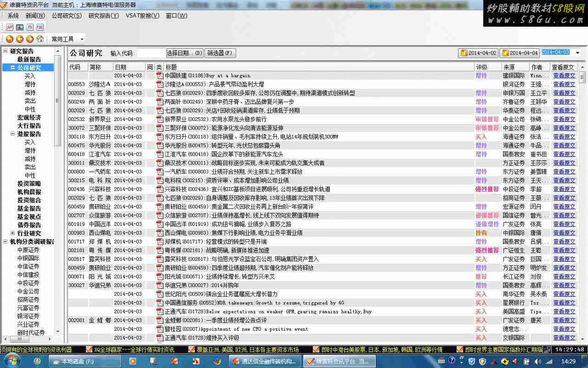Image resolution: width=588 pixels, height=368 pixels.
Task: Collapse the 公司研究 tree node
Action: click(x=13, y=68)
